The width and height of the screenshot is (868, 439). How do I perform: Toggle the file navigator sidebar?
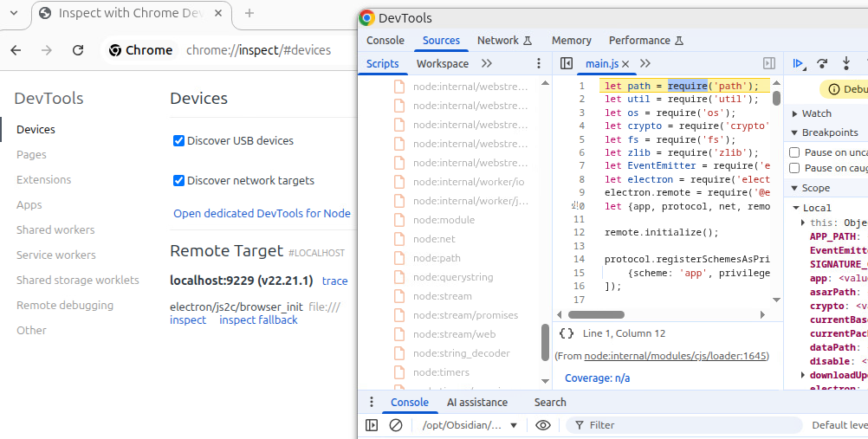[567, 64]
